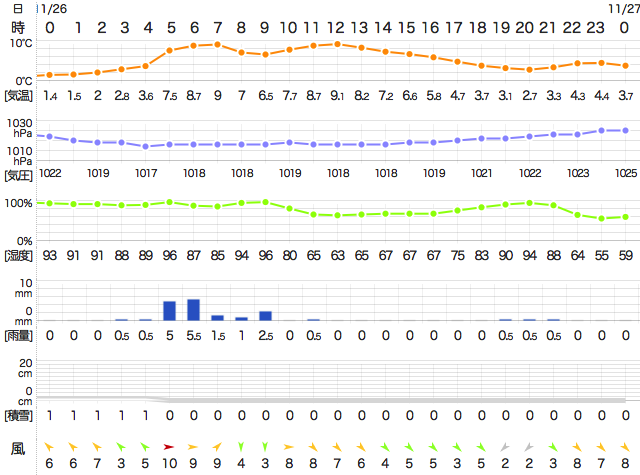Click the rainfall bar at hour 9

pos(265,315)
